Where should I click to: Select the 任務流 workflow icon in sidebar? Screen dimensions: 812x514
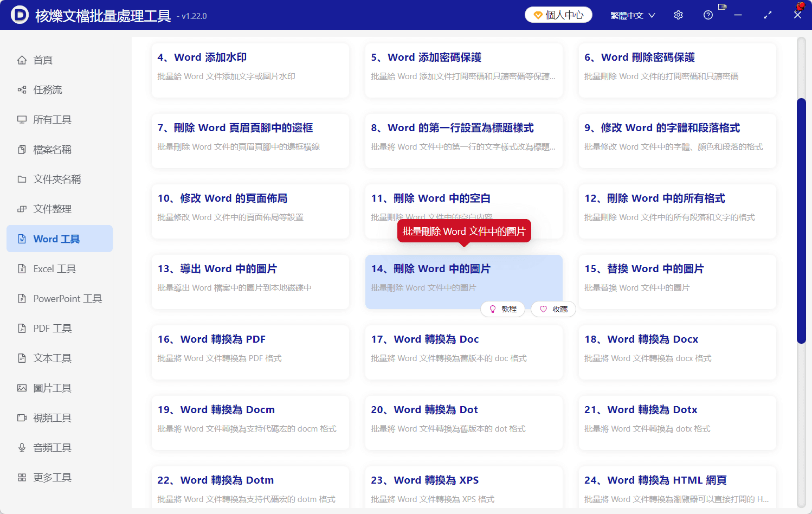(22, 89)
